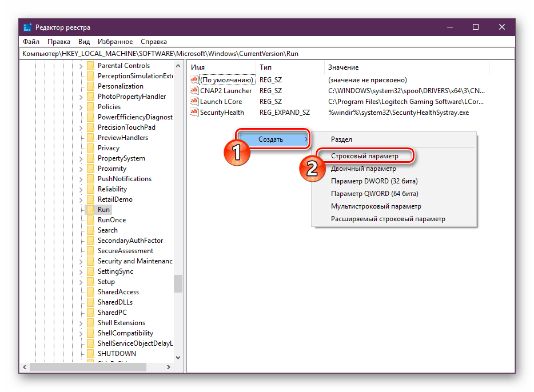Click the Search folder icon
This screenshot has height=392, width=534.
[90, 230]
